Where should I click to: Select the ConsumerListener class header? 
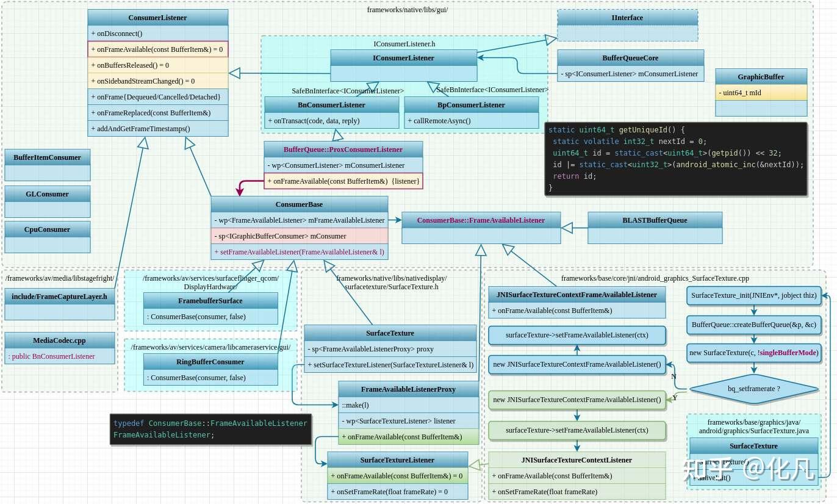(157, 18)
